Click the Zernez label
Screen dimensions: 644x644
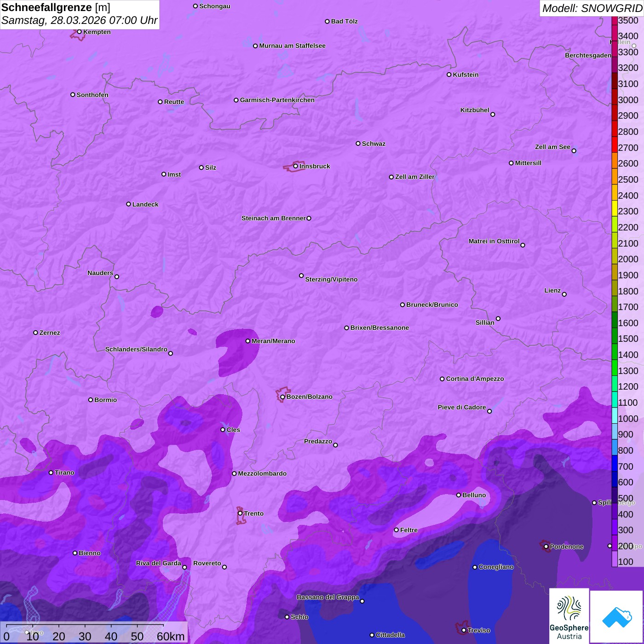point(50,333)
